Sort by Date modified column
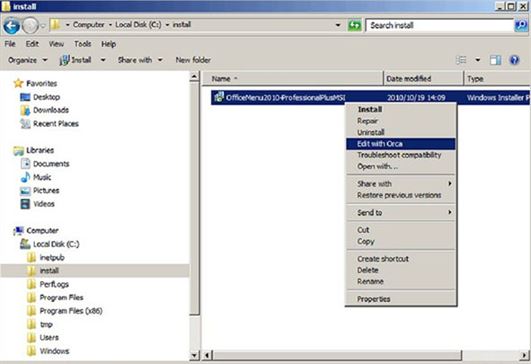Image resolution: width=531 pixels, height=364 pixels. point(423,79)
